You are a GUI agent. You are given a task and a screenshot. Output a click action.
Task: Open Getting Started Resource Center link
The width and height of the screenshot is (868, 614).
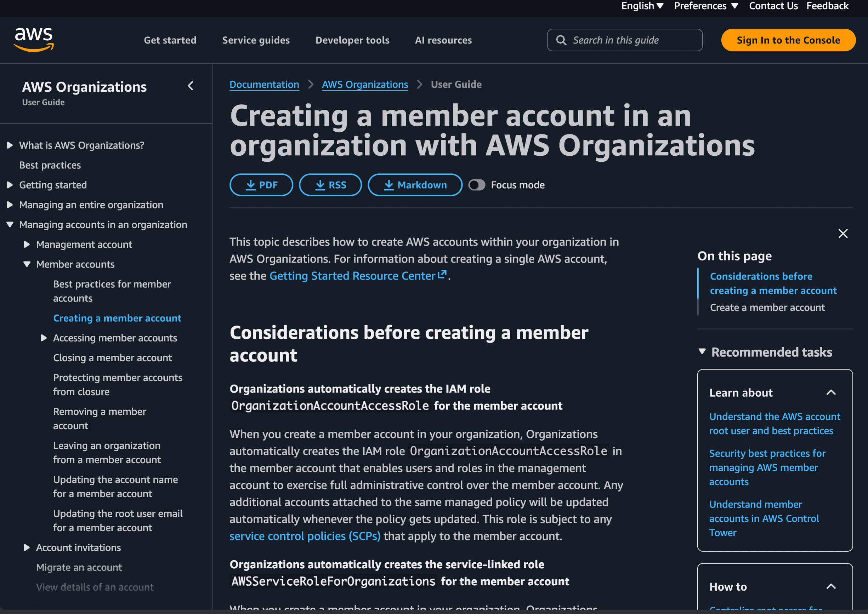pyautogui.click(x=358, y=276)
